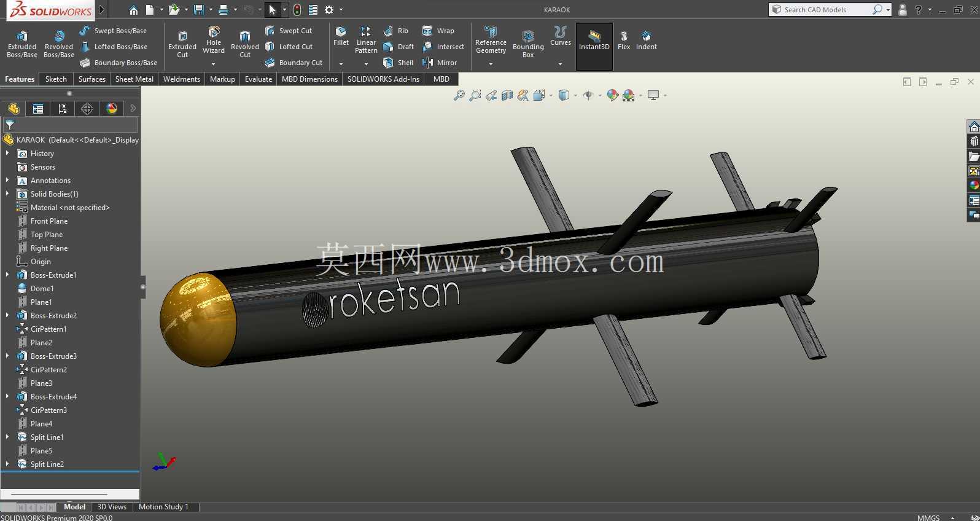Image resolution: width=980 pixels, height=521 pixels.
Task: Open the Weldments tab
Action: click(x=182, y=79)
